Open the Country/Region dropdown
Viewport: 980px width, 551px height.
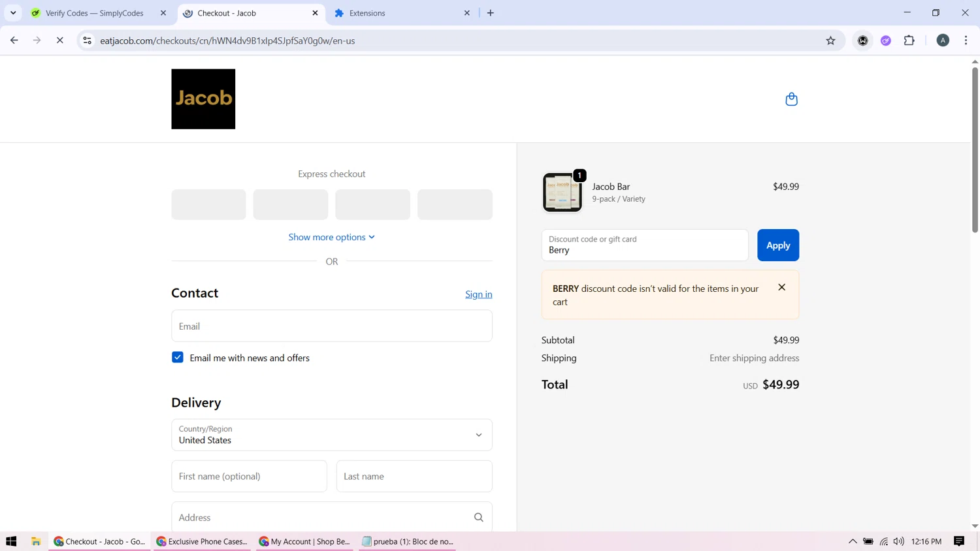pyautogui.click(x=332, y=435)
